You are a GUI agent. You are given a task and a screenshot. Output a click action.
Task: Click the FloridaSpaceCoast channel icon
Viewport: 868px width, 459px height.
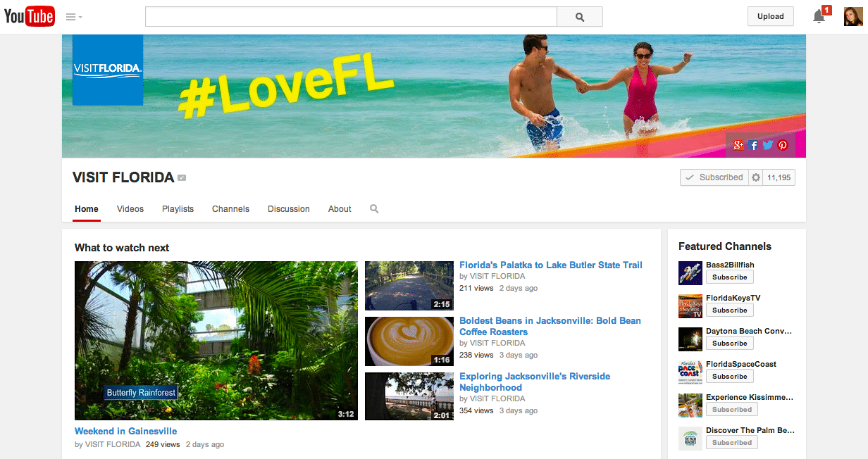(690, 372)
